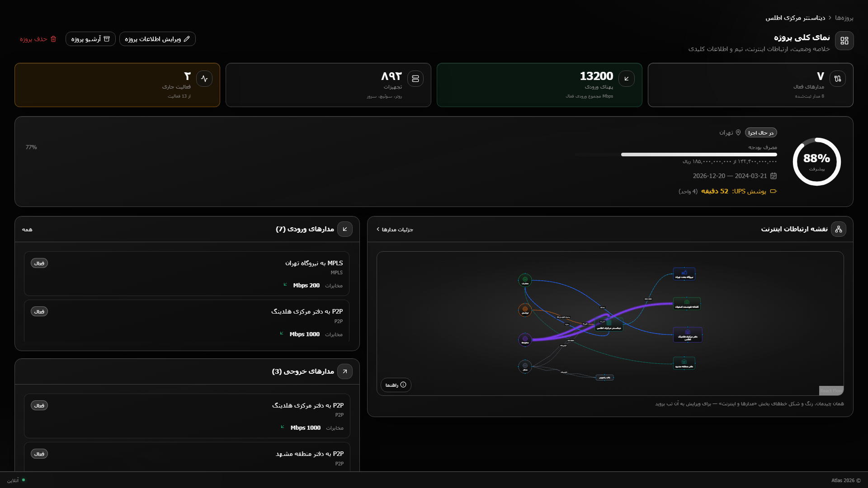Click دیتاسنتر مرکزی اطلس breadcrumb text

tap(795, 18)
